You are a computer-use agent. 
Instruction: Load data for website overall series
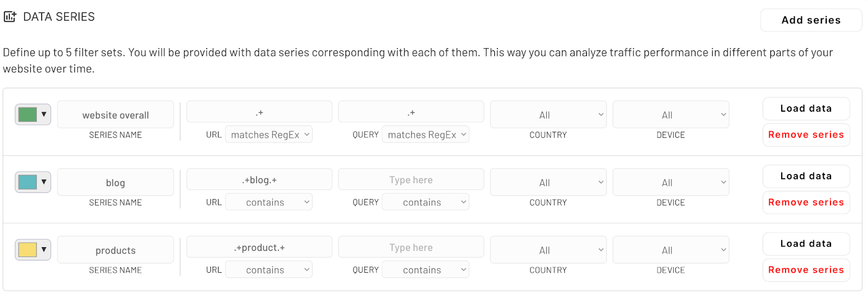coord(806,108)
